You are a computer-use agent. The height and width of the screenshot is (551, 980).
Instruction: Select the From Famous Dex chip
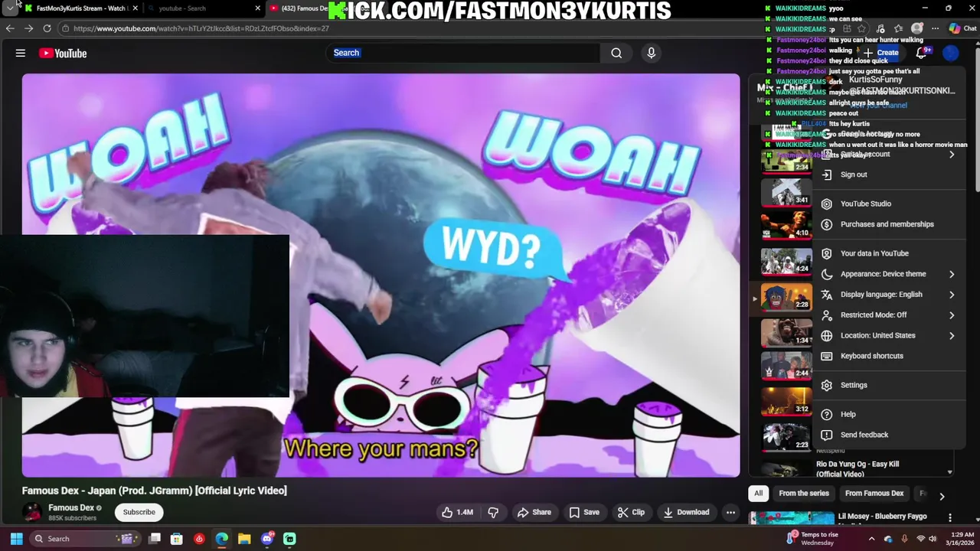point(874,494)
